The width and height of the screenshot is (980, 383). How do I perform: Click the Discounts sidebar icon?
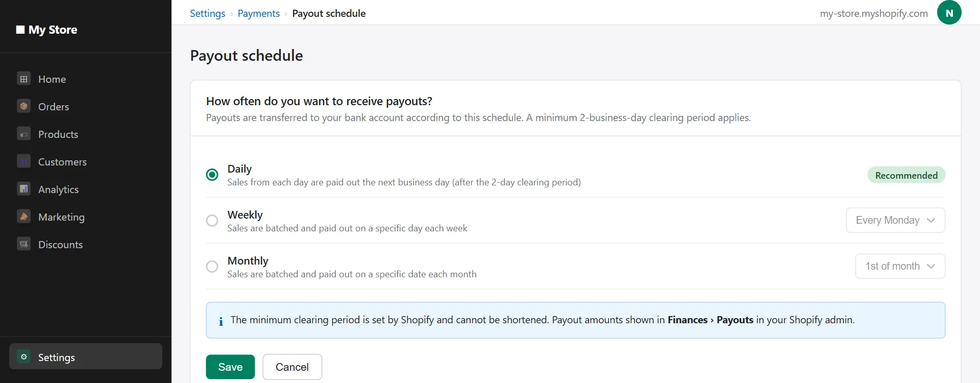pyautogui.click(x=23, y=245)
